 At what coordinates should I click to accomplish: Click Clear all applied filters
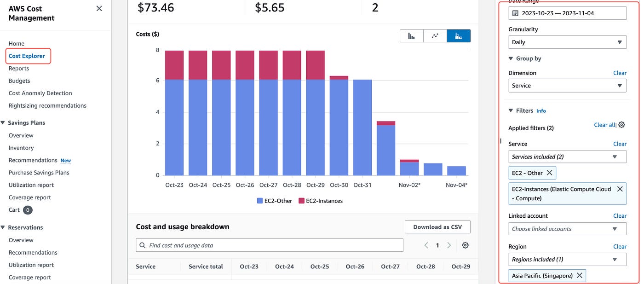[x=604, y=125]
